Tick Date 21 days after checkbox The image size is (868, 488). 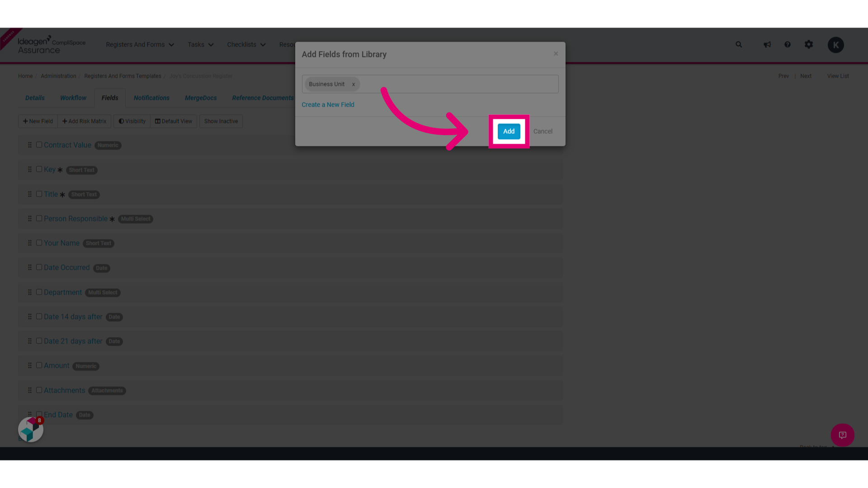tap(39, 341)
